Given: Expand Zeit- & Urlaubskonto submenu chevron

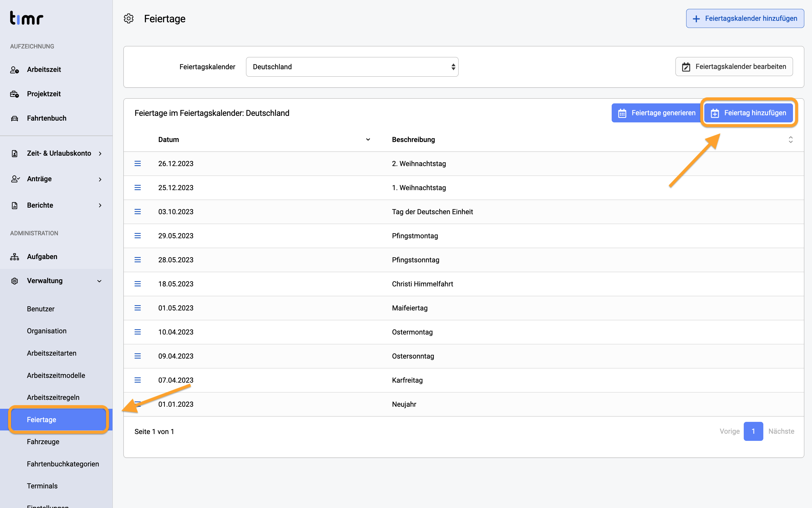Looking at the screenshot, I should 100,154.
